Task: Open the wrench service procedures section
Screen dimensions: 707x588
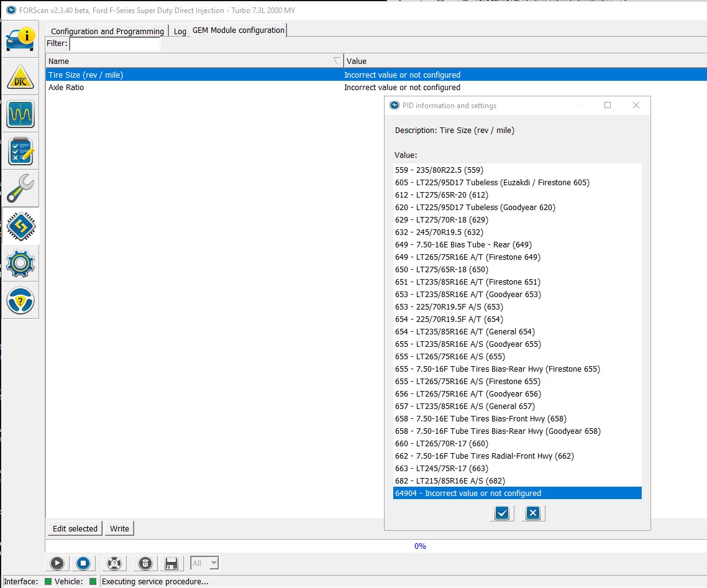Action: [x=21, y=189]
